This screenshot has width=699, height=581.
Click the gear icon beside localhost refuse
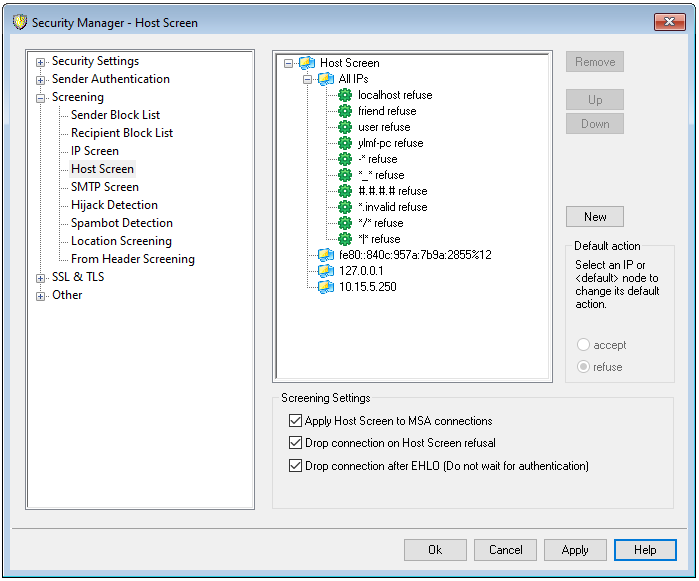click(346, 95)
